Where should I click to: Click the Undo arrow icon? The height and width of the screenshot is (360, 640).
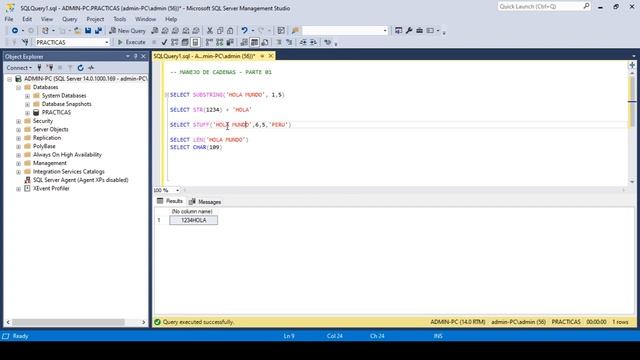click(244, 31)
